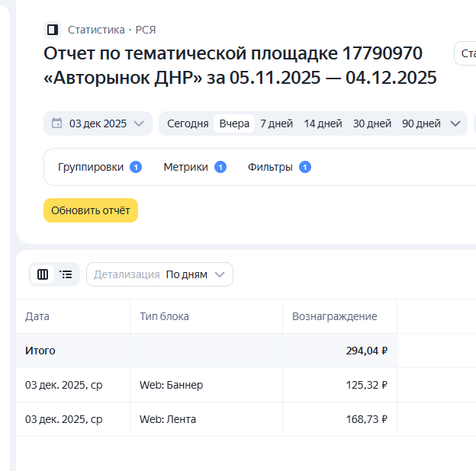Click the statistics panel icon beside the breadcrumb

click(53, 30)
